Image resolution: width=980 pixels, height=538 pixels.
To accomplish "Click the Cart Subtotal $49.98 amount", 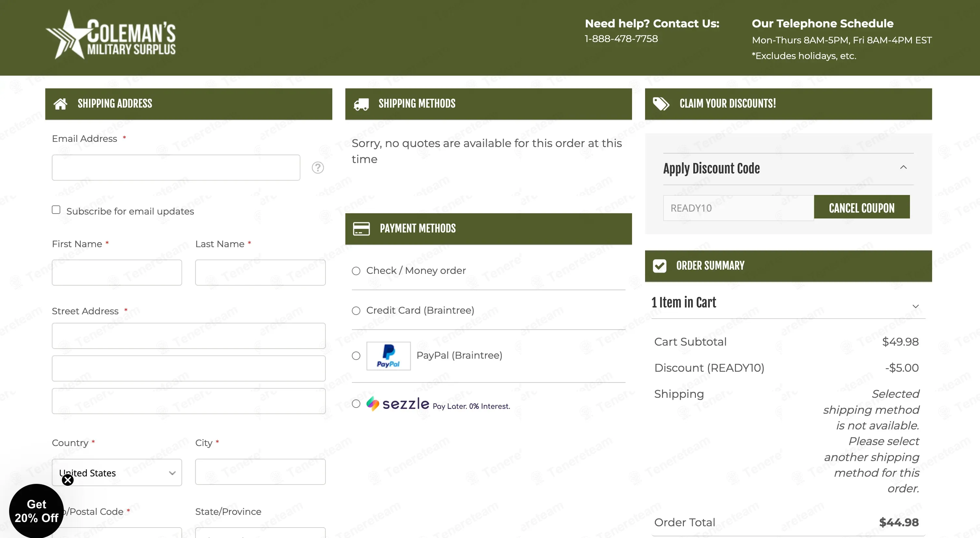I will click(901, 342).
